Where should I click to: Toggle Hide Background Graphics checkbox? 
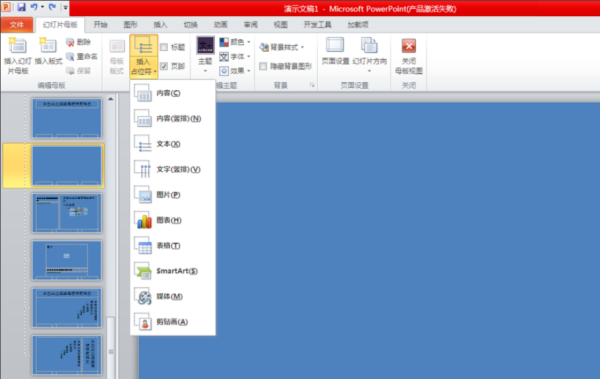pyautogui.click(x=263, y=66)
